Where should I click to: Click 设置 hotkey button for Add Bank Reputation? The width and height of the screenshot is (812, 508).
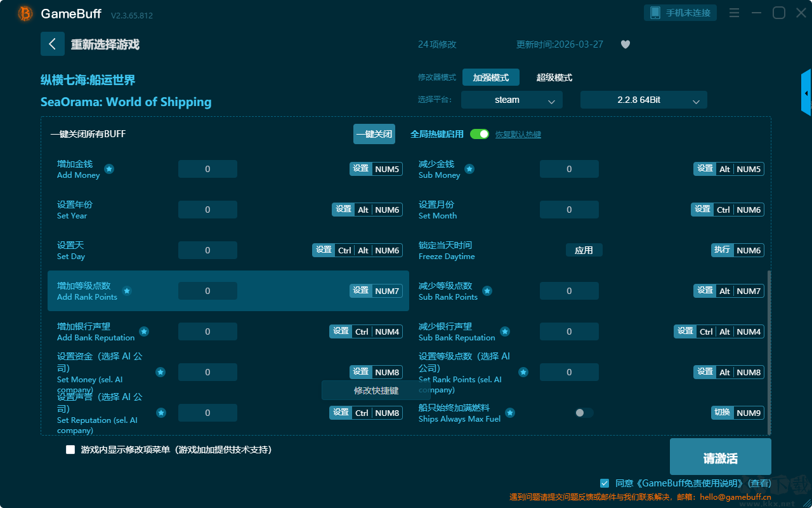point(341,331)
